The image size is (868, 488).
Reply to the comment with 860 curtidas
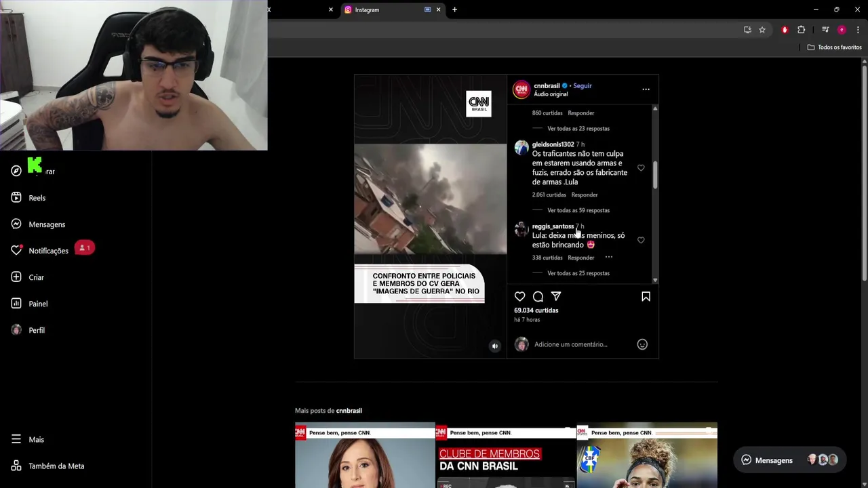coord(581,113)
